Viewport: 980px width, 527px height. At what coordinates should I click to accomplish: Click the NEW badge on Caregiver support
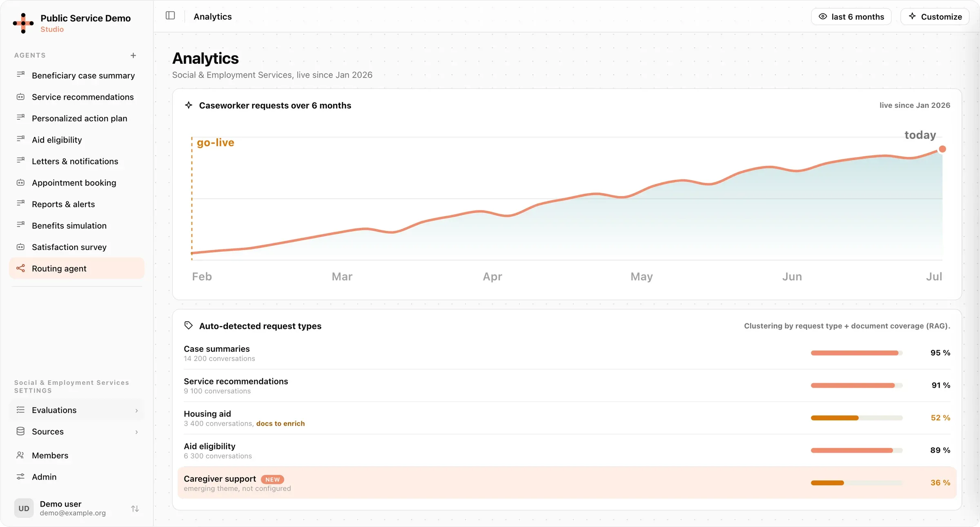pyautogui.click(x=272, y=480)
